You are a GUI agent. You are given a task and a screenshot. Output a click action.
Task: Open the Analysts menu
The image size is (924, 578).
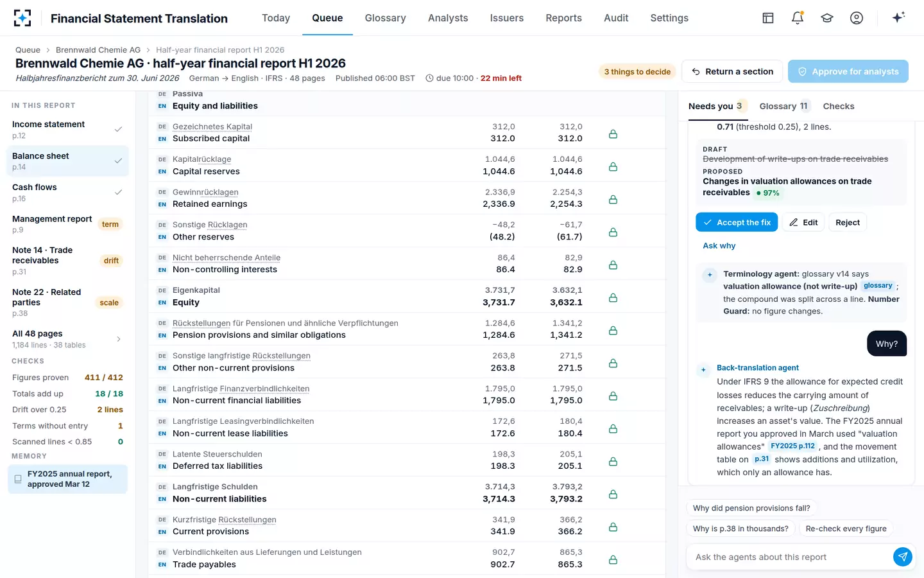pyautogui.click(x=448, y=18)
